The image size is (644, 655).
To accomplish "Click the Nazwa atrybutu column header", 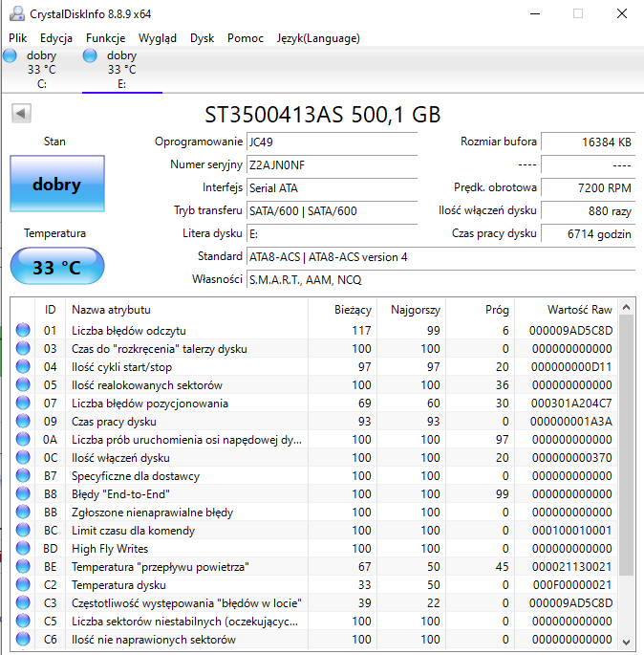I will [186, 310].
